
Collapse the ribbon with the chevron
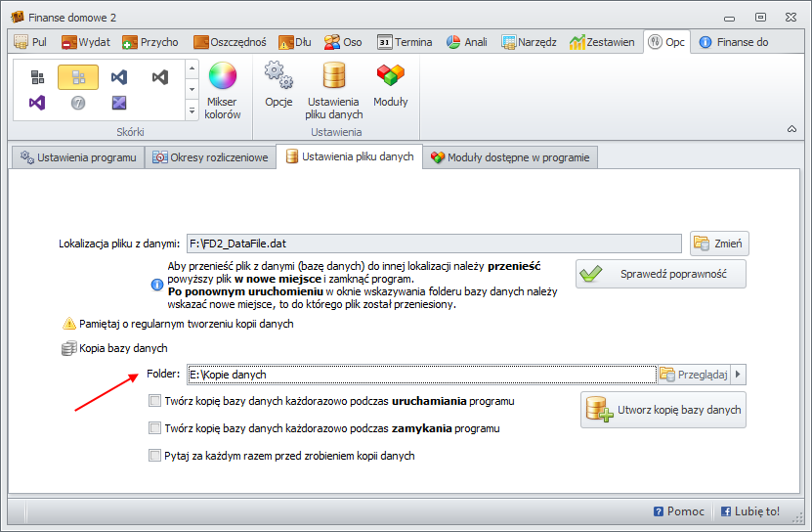[791, 129]
